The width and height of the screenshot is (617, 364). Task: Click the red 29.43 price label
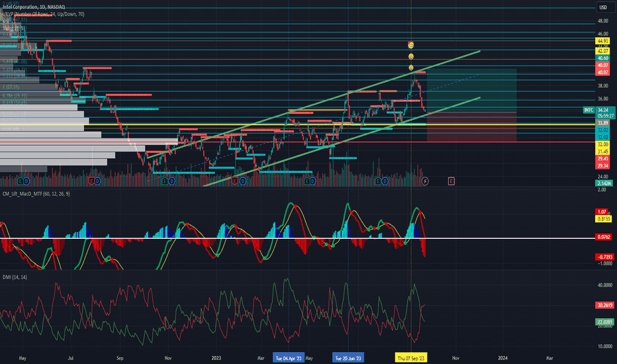click(x=603, y=159)
